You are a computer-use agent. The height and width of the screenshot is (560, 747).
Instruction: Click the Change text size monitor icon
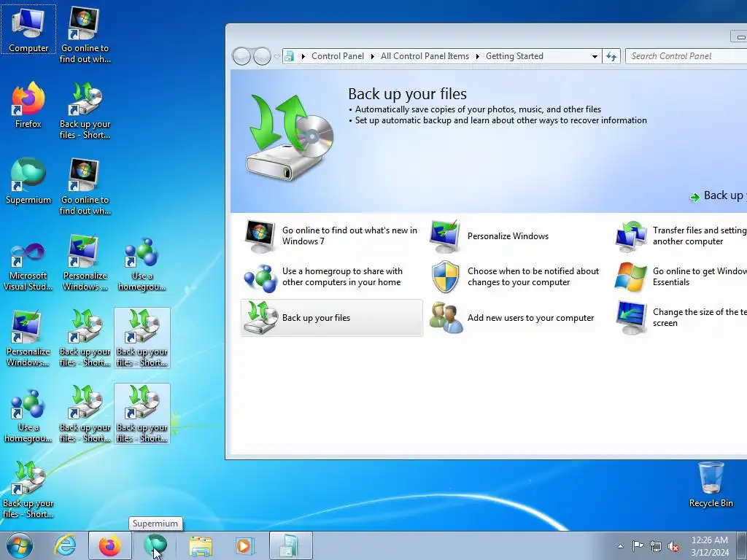pyautogui.click(x=630, y=318)
